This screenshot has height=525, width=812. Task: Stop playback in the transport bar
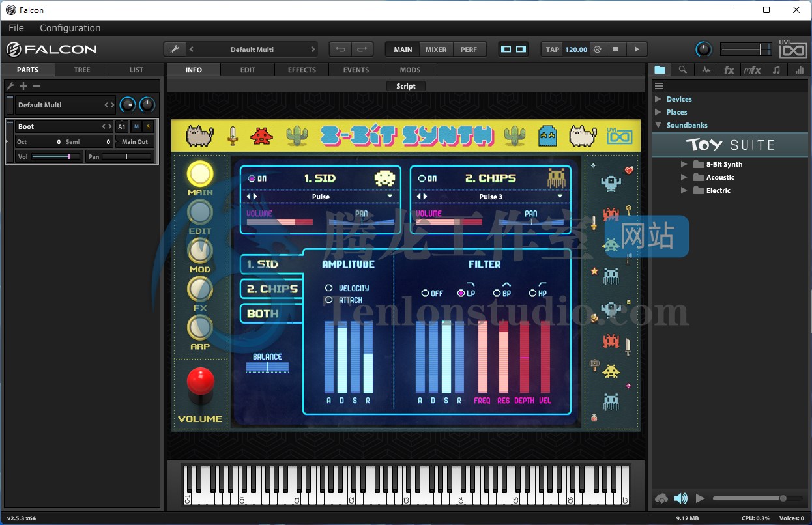click(616, 50)
